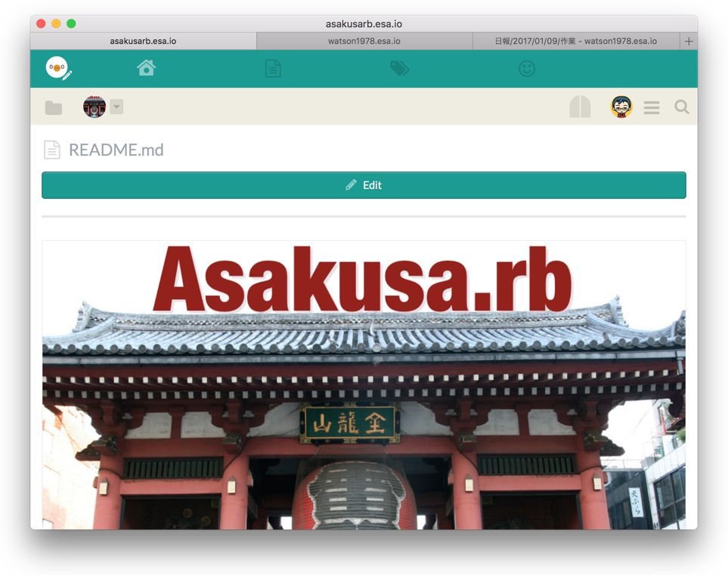Go to the Home icon

[146, 68]
